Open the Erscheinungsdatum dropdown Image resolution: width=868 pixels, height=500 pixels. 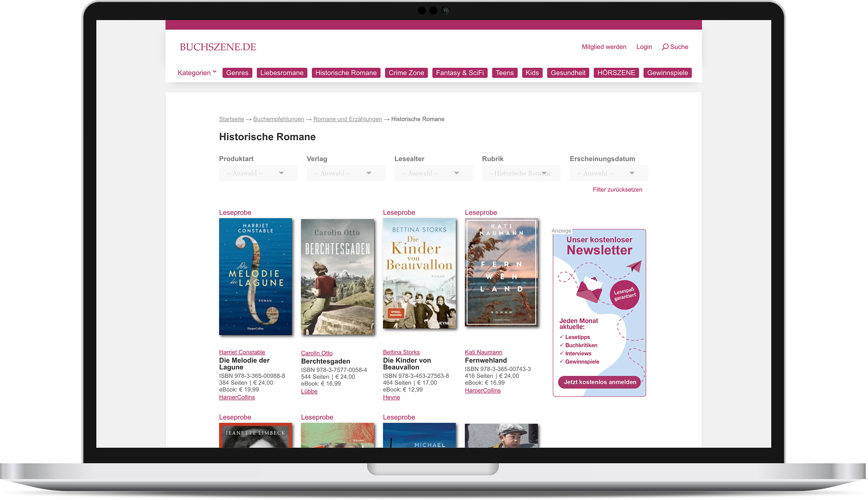tap(608, 173)
